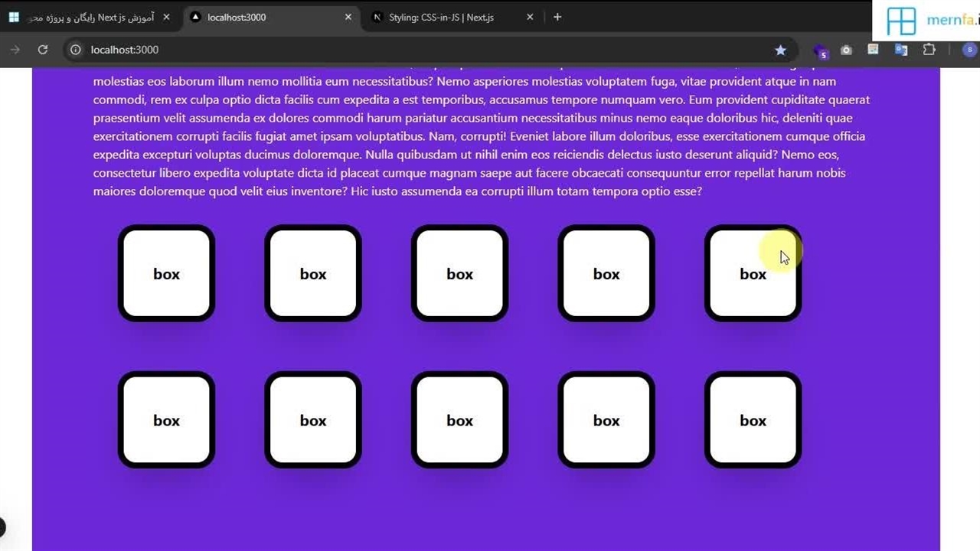Click the purple extension icon with S badge
The image size is (980, 551).
click(821, 51)
